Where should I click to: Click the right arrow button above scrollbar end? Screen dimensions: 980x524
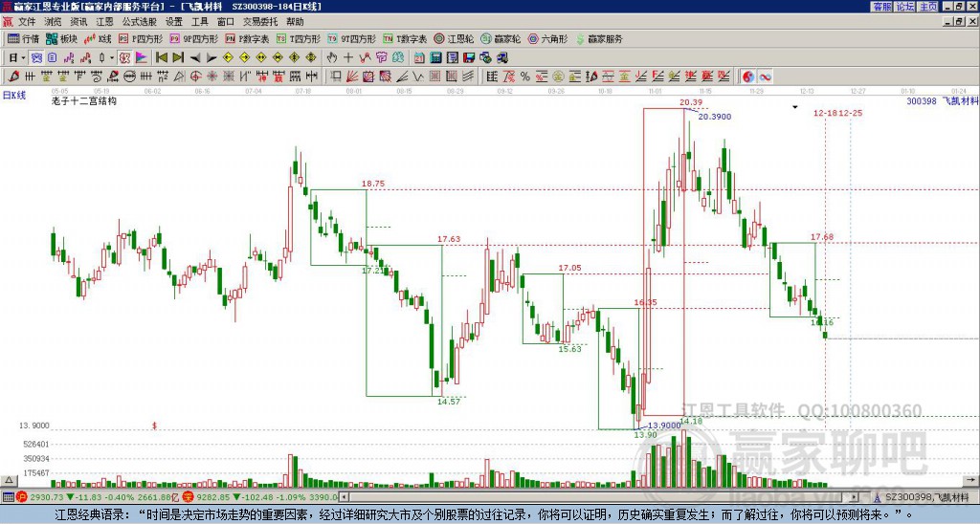point(972,481)
